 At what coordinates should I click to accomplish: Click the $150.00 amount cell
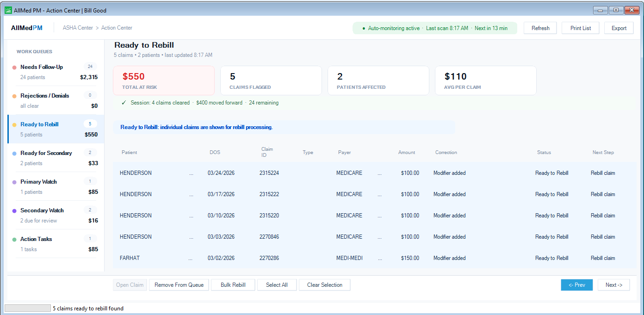pos(410,258)
